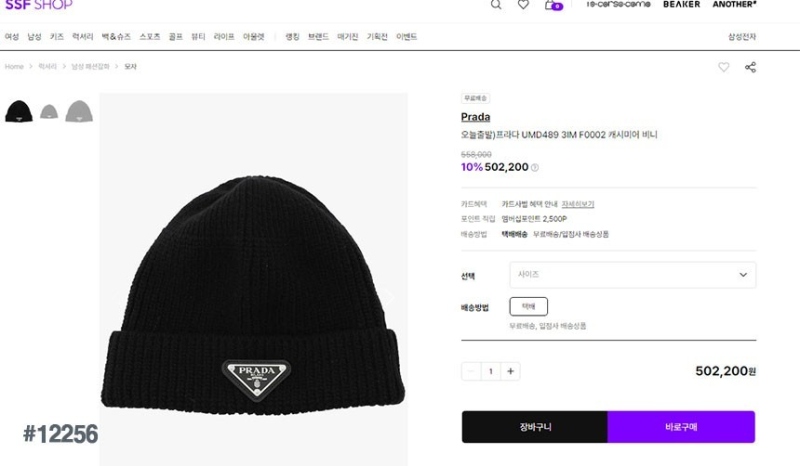Select the 택배 delivery method option
This screenshot has width=800, height=466.
click(529, 306)
